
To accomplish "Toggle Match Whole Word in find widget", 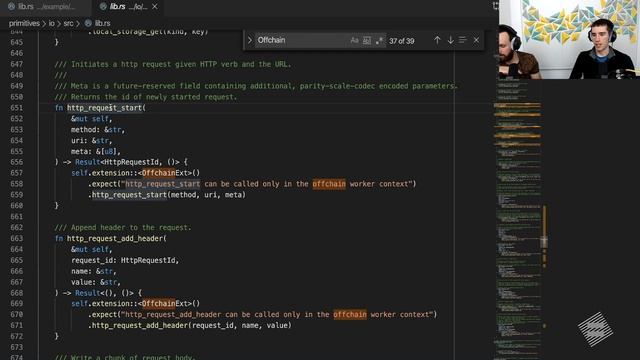I will (x=367, y=40).
